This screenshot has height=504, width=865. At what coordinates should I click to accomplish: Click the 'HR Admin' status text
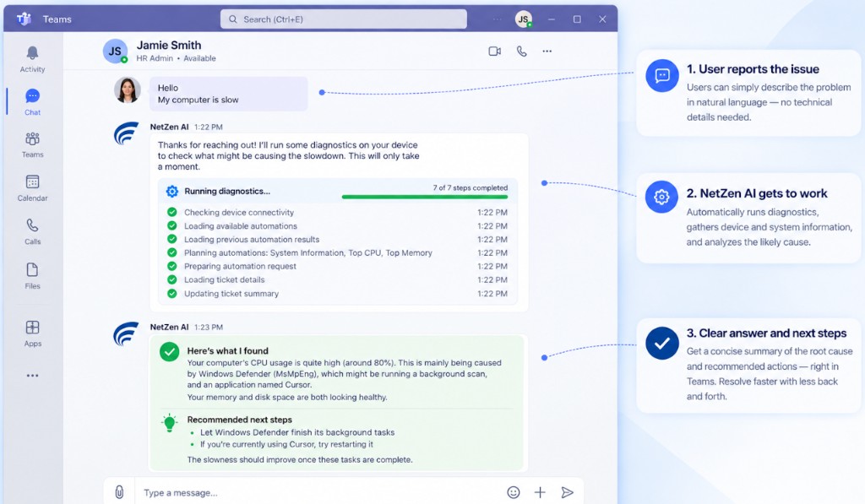(x=155, y=58)
